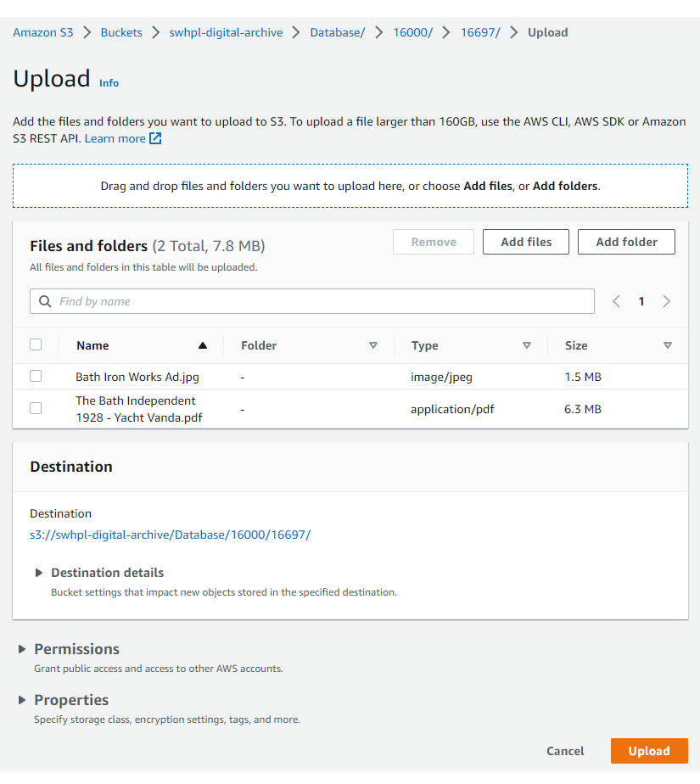The height and width of the screenshot is (784, 700).
Task: Open Database/ folder breadcrumb
Action: coord(338,32)
